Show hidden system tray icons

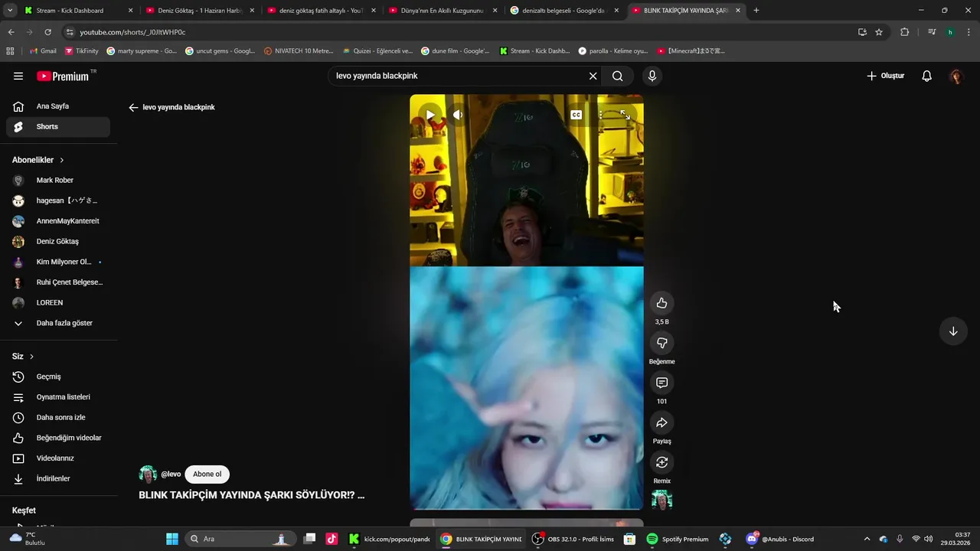[x=867, y=539]
